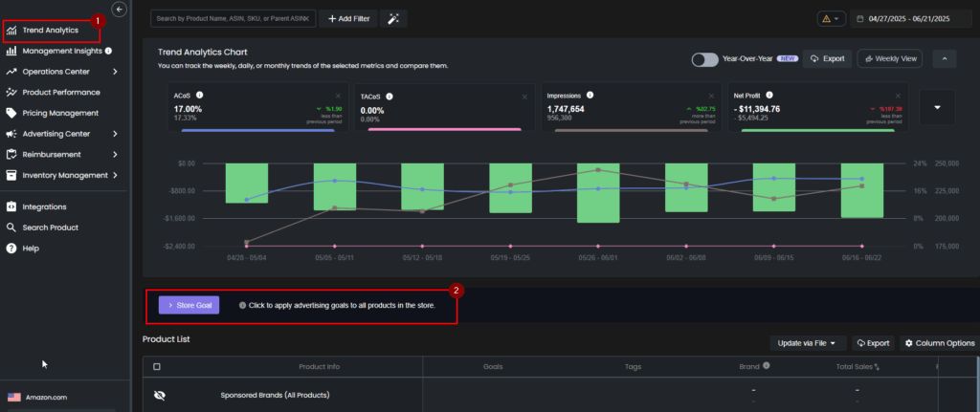
Task: Expand the Reimbursement submenu
Action: pyautogui.click(x=115, y=154)
